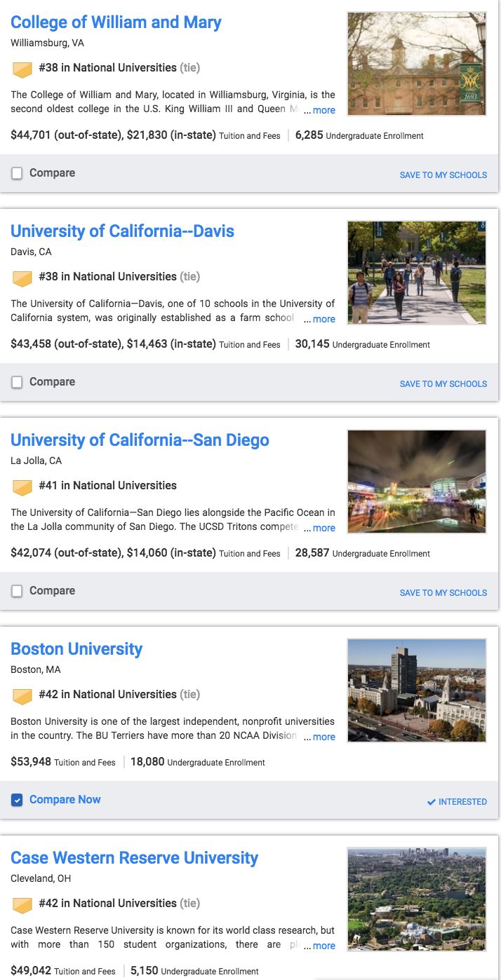Image resolution: width=501 pixels, height=980 pixels.
Task: Click UC Davis 30,145 enrollment figure
Action: pyautogui.click(x=312, y=343)
